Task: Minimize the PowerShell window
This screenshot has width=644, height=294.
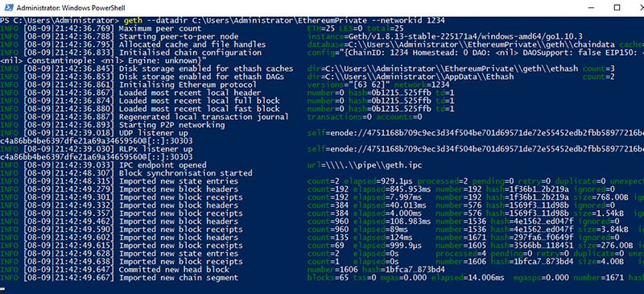Action: click(x=592, y=7)
